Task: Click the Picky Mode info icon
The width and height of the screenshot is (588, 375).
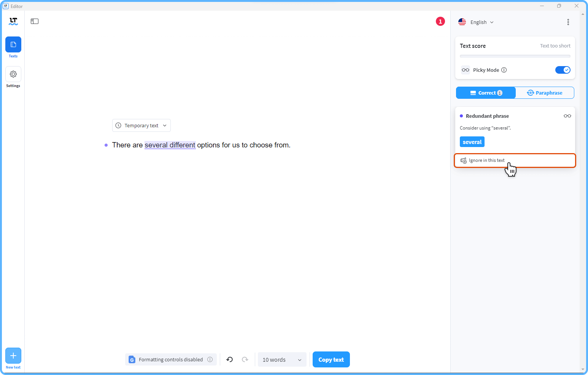Action: click(504, 70)
